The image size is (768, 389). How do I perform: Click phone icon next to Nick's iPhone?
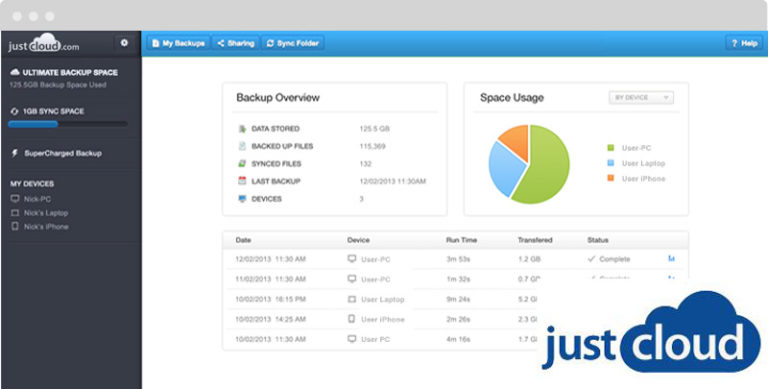click(x=15, y=227)
